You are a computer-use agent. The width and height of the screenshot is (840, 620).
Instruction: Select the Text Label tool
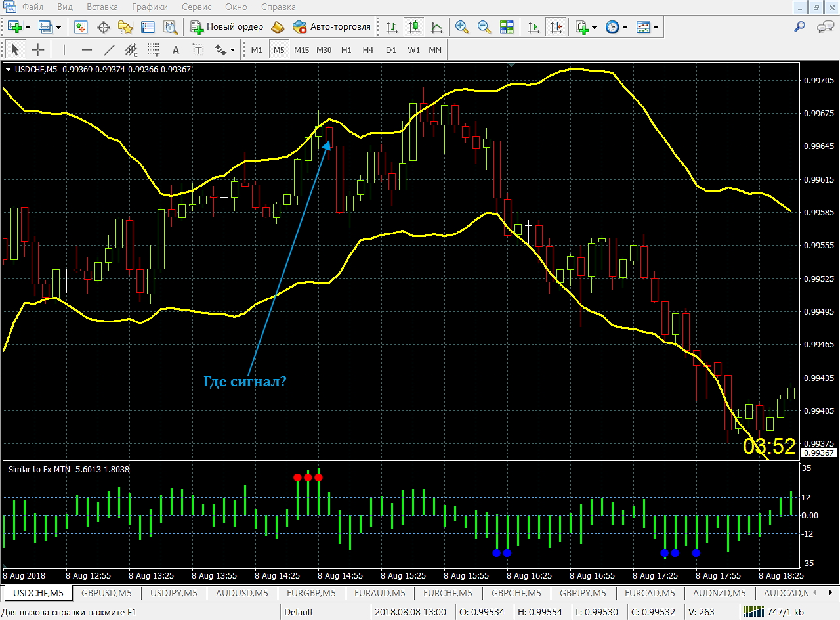point(198,49)
